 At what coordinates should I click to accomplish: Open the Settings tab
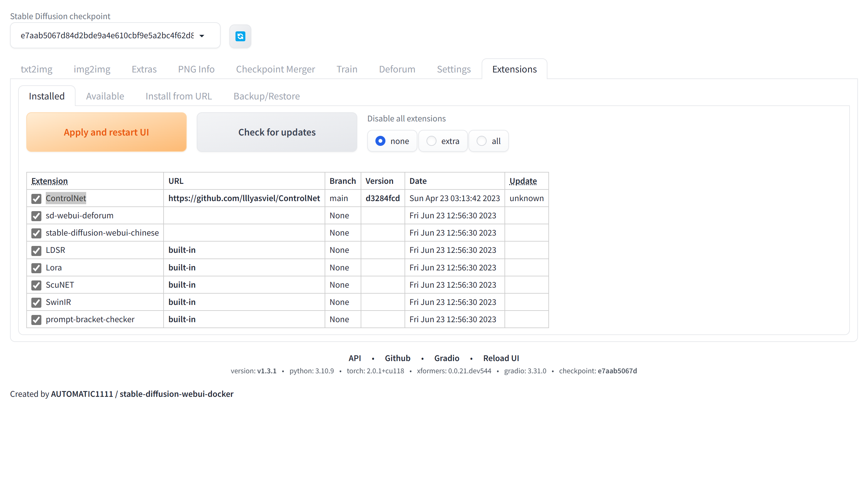(453, 69)
